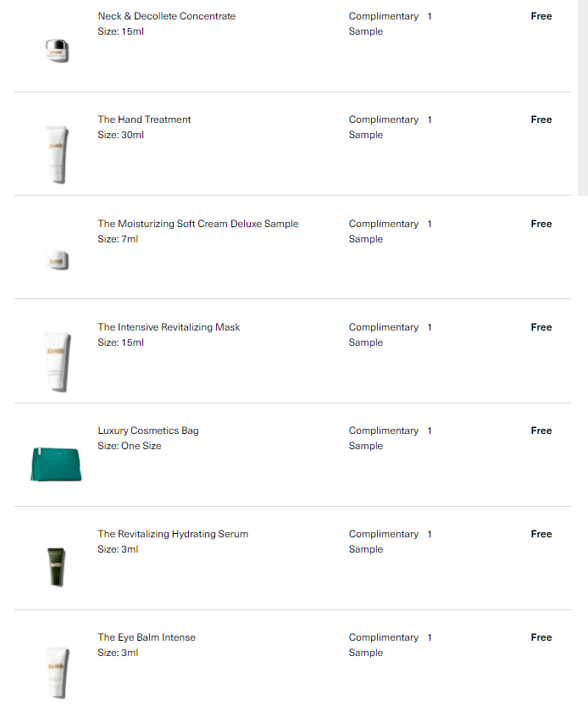The height and width of the screenshot is (706, 588).
Task: Open The Moisturizing Soft Cream Deluxe Sample
Action: [x=198, y=224]
